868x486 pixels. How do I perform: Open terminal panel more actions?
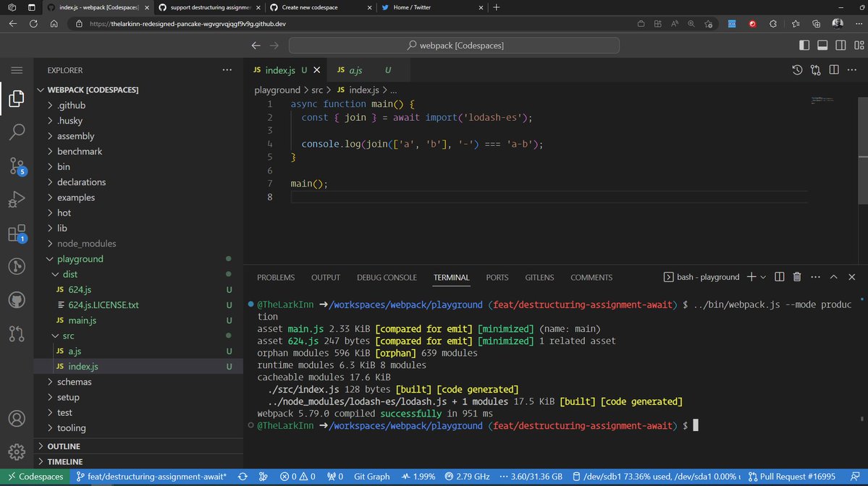815,277
